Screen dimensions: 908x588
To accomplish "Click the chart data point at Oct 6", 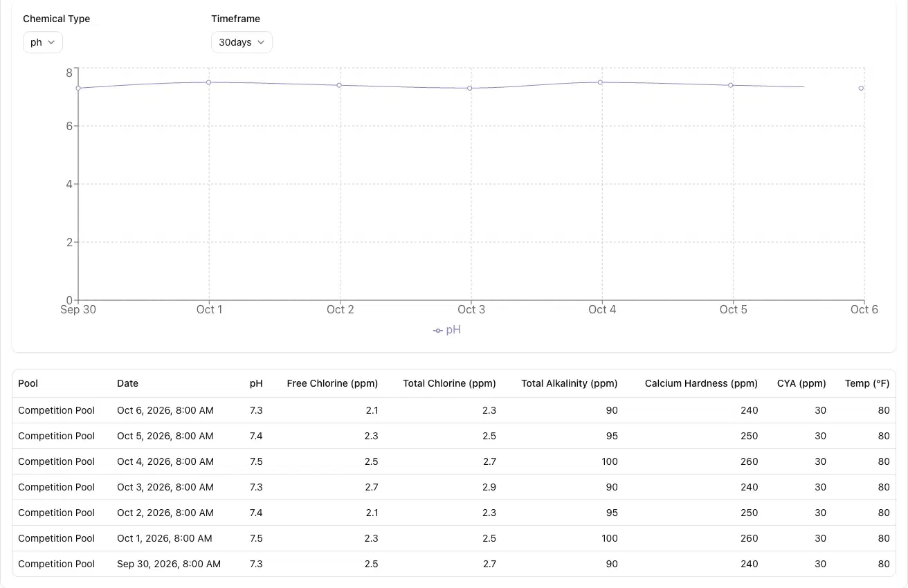I will tap(861, 88).
